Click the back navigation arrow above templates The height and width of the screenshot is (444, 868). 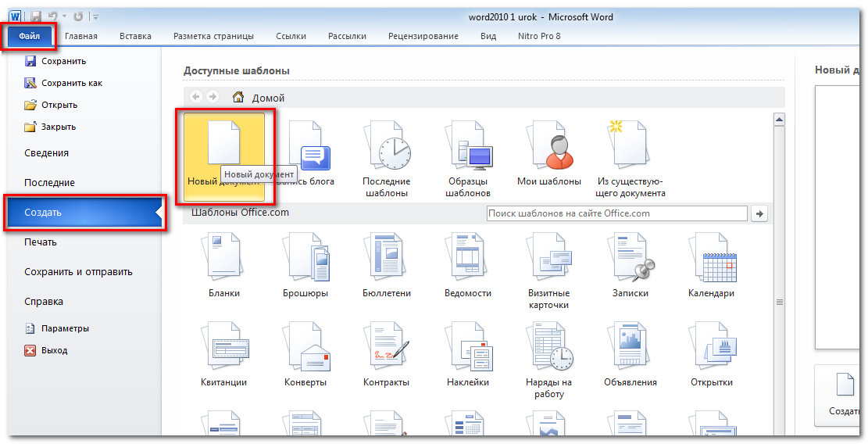pos(196,97)
